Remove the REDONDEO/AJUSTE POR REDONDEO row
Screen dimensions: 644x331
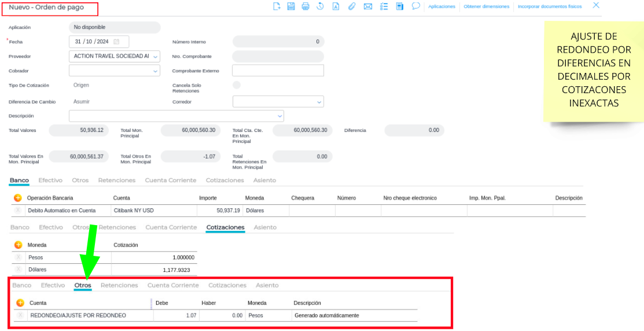20,315
